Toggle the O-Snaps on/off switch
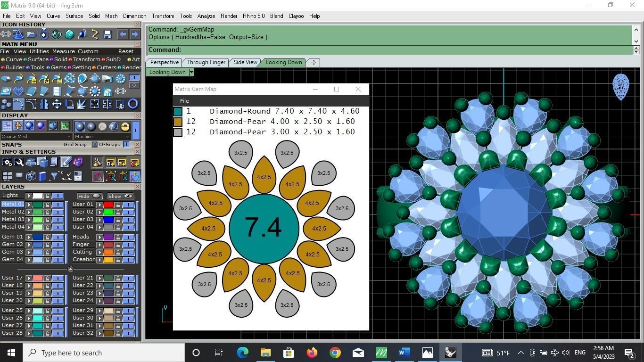Image resolution: width=644 pixels, height=362 pixels. (x=126, y=144)
